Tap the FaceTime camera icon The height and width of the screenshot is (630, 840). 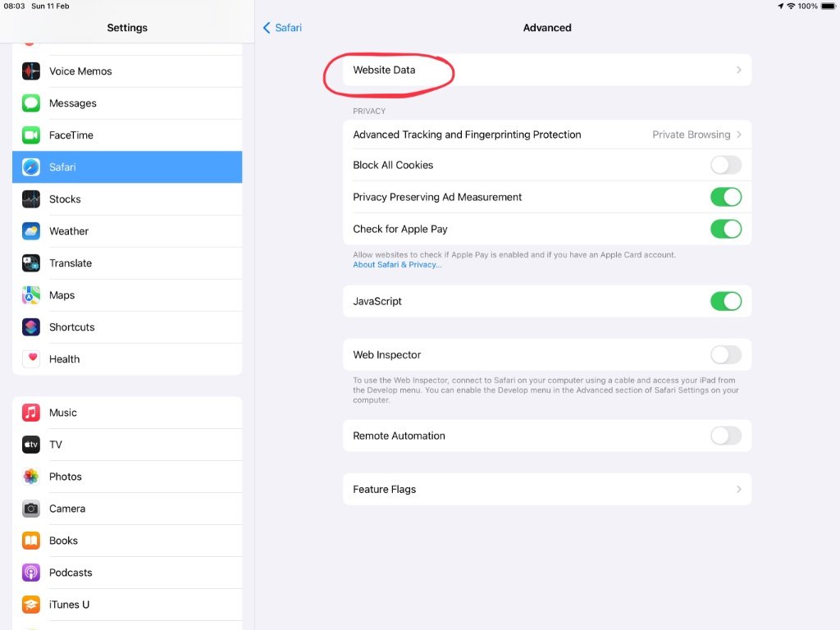click(31, 135)
